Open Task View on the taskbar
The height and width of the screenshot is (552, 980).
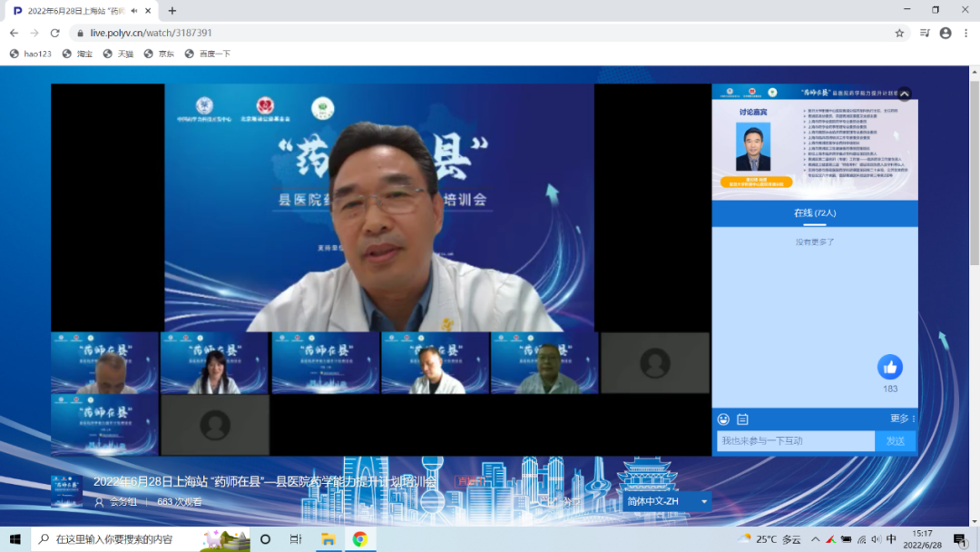tap(296, 539)
